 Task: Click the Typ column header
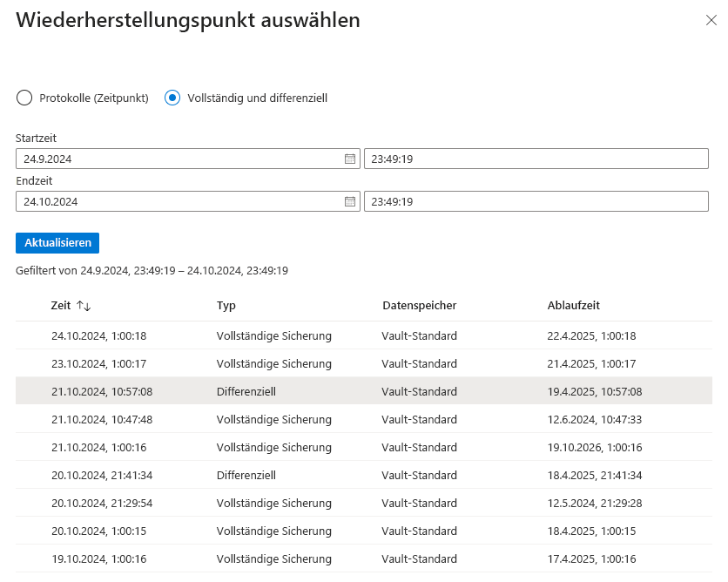coord(226,306)
